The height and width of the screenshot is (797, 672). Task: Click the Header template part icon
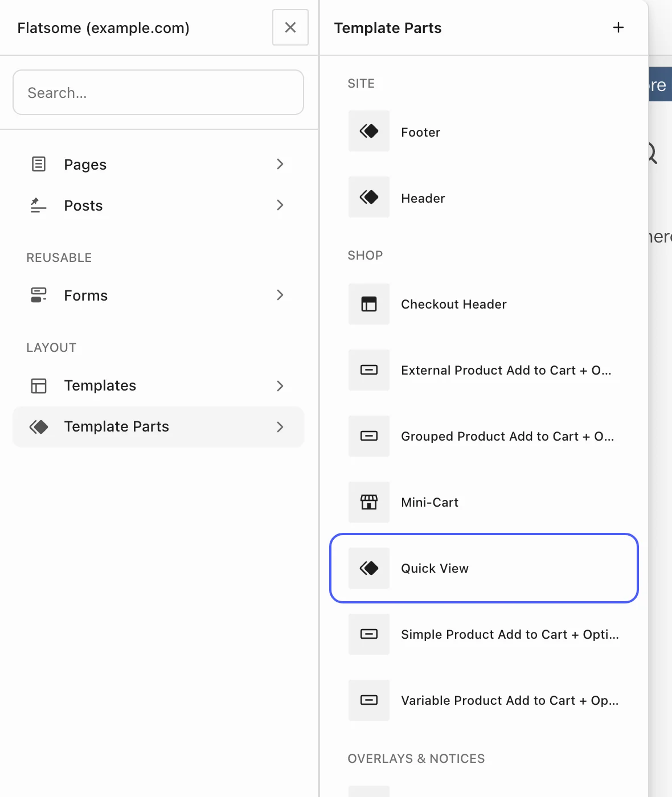369,197
